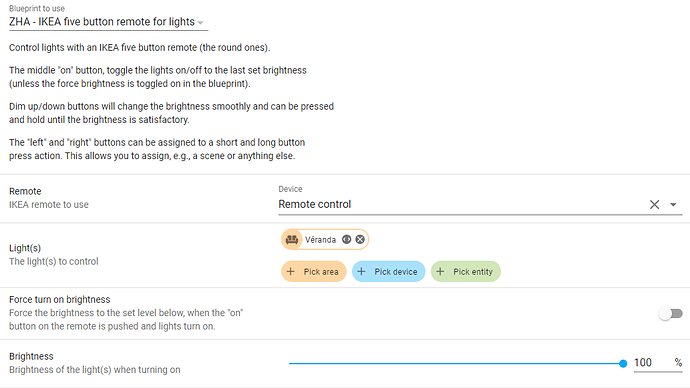690x388 pixels.
Task: Expand the Device dropdown arrow
Action: (673, 205)
